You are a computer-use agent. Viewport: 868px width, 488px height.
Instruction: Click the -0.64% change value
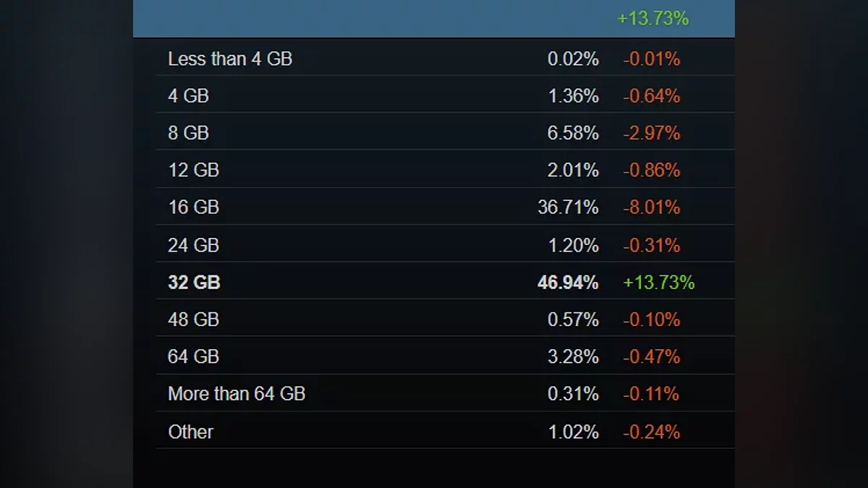(651, 96)
